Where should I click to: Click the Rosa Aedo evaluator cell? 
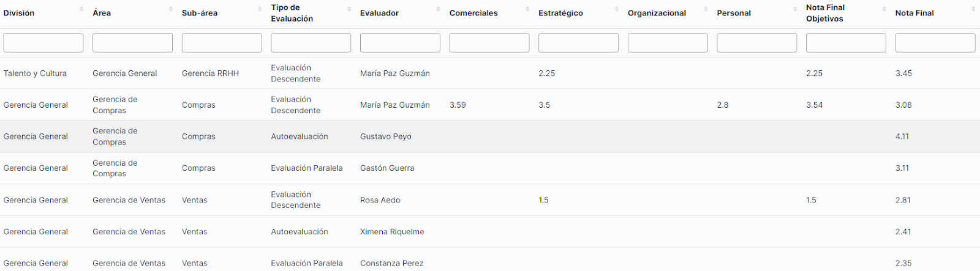(380, 200)
